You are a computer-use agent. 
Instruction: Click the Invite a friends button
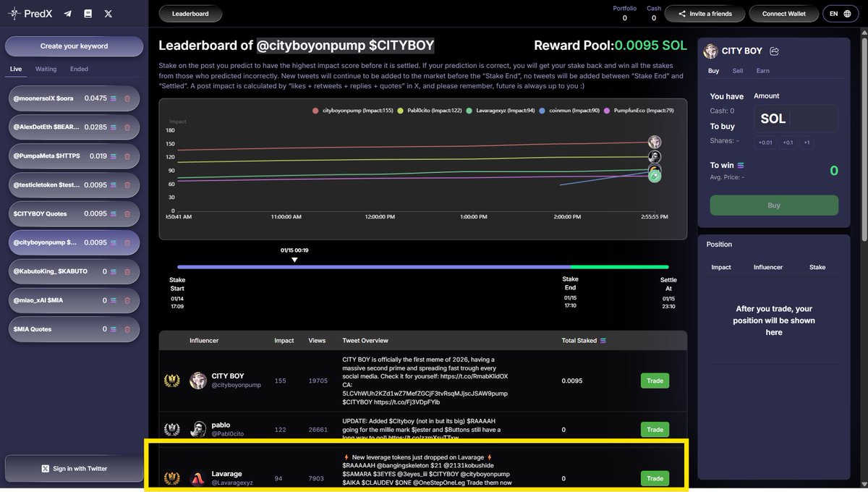705,14
